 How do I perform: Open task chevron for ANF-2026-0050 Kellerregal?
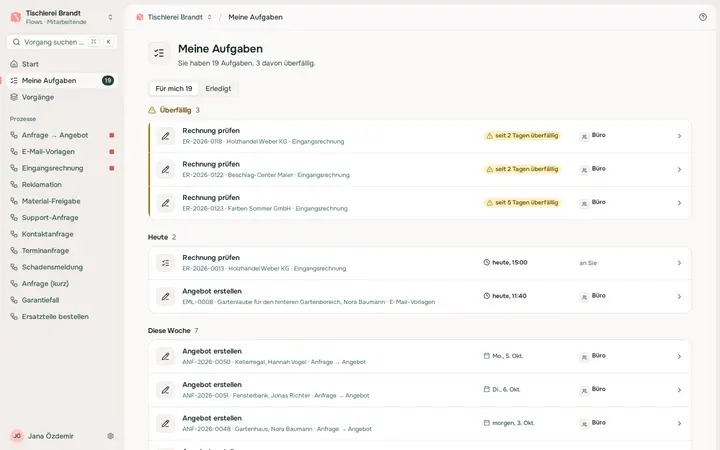click(679, 356)
